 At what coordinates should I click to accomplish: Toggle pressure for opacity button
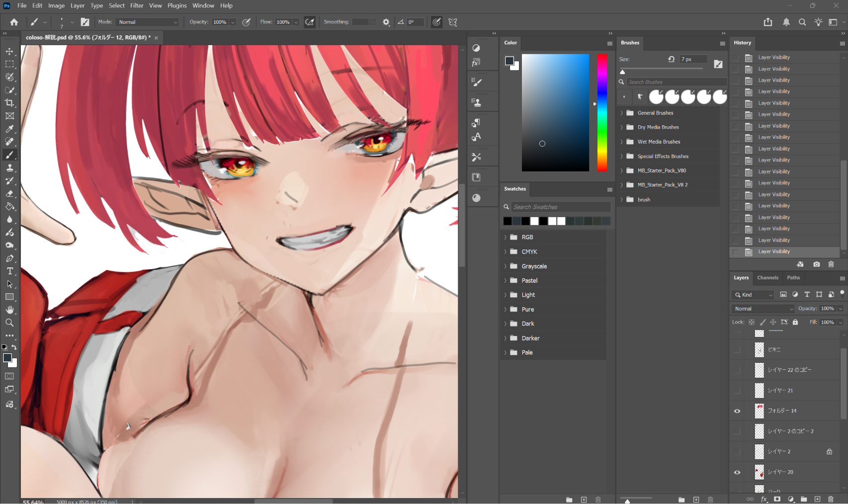[246, 22]
